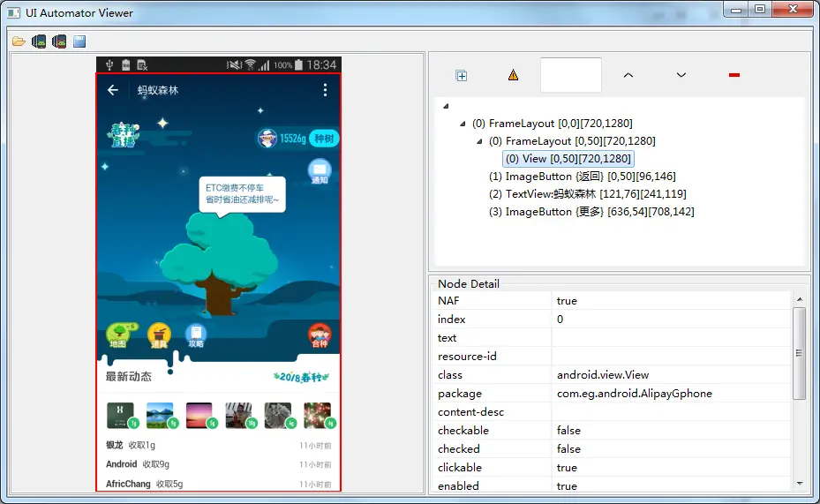Click first Device Screenshot toolbar icon
The image size is (820, 504).
coord(39,41)
